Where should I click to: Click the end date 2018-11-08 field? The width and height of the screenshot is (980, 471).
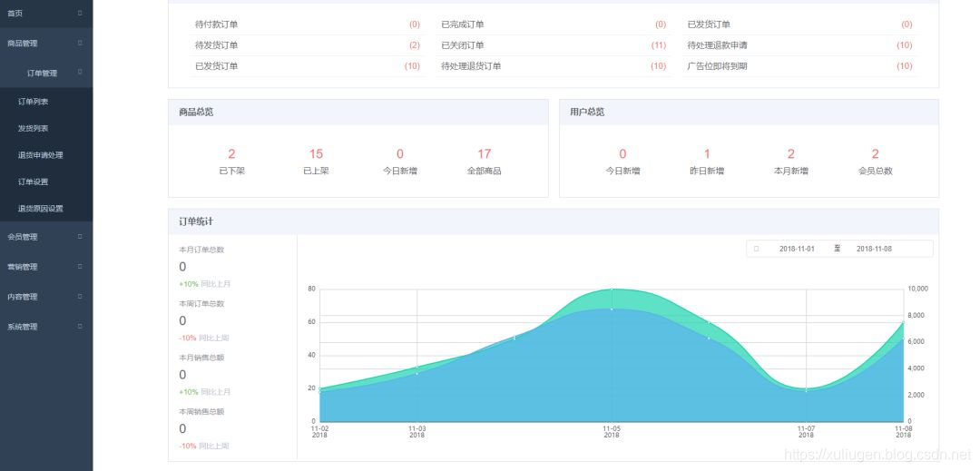(x=874, y=249)
